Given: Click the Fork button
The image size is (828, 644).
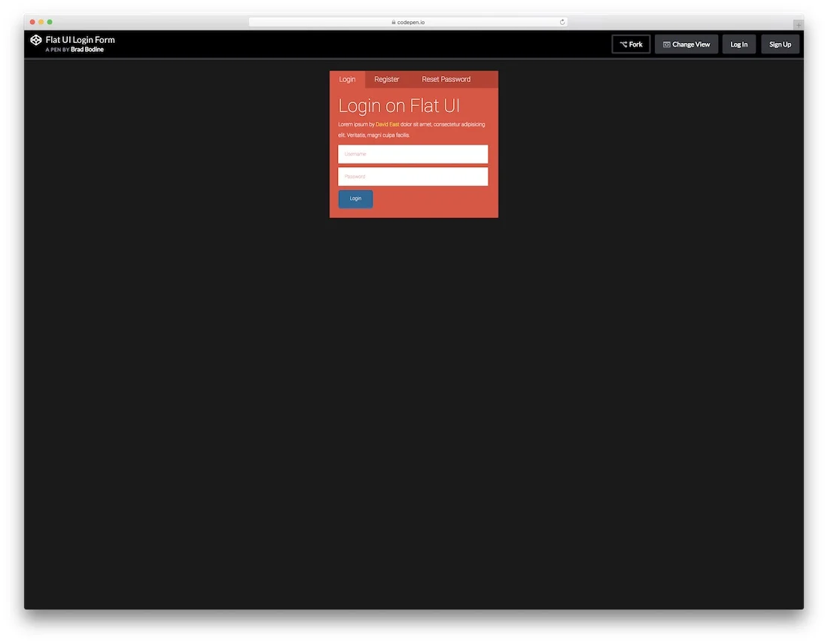Looking at the screenshot, I should 631,44.
